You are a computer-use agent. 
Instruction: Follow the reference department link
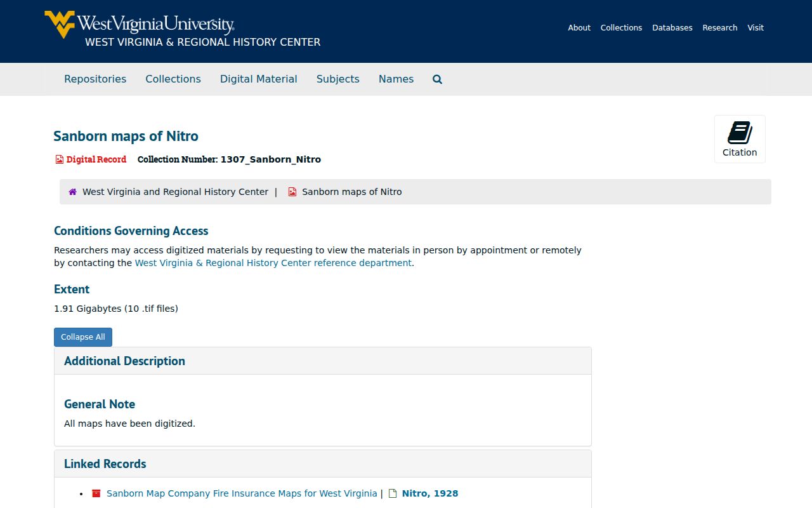(273, 263)
